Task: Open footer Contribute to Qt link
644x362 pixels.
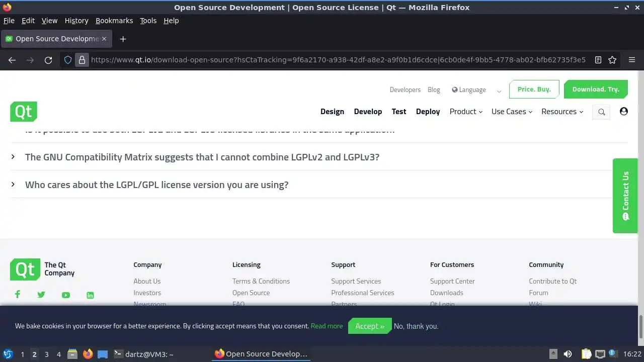Action: (552, 281)
